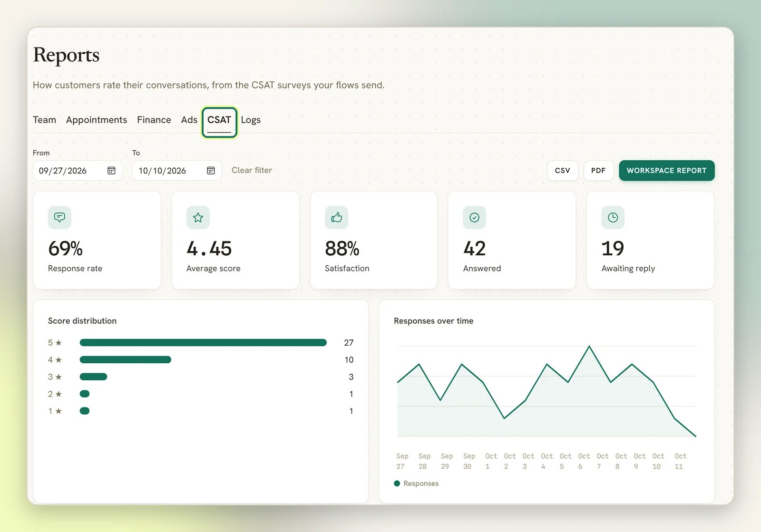Click the 88% satisfaction value
The width and height of the screenshot is (761, 532).
342,249
